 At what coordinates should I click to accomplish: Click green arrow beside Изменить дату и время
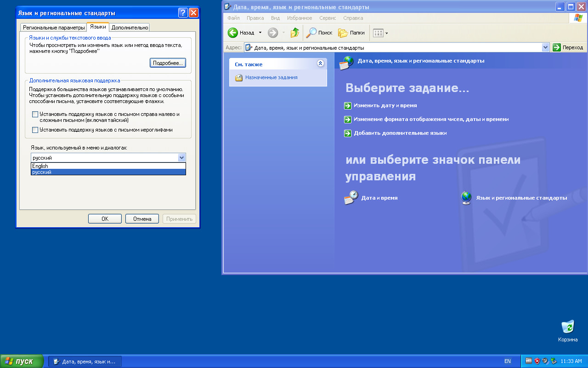[348, 106]
